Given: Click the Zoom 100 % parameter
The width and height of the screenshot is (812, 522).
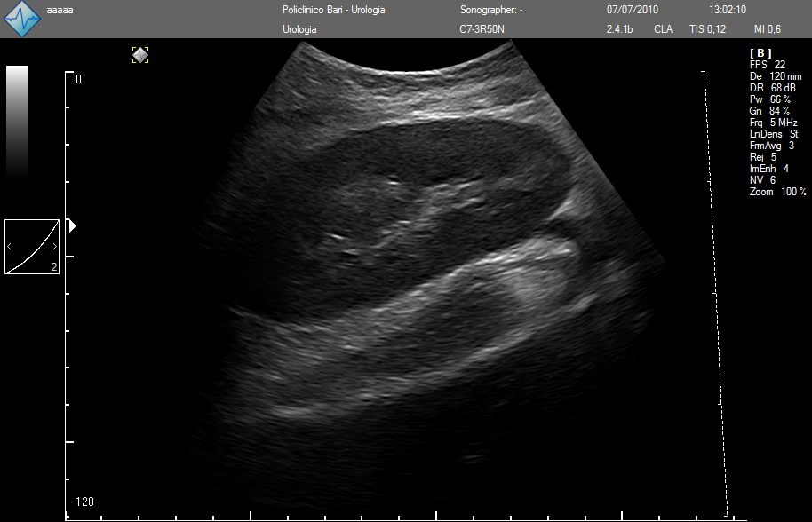Looking at the screenshot, I should pyautogui.click(x=777, y=192).
